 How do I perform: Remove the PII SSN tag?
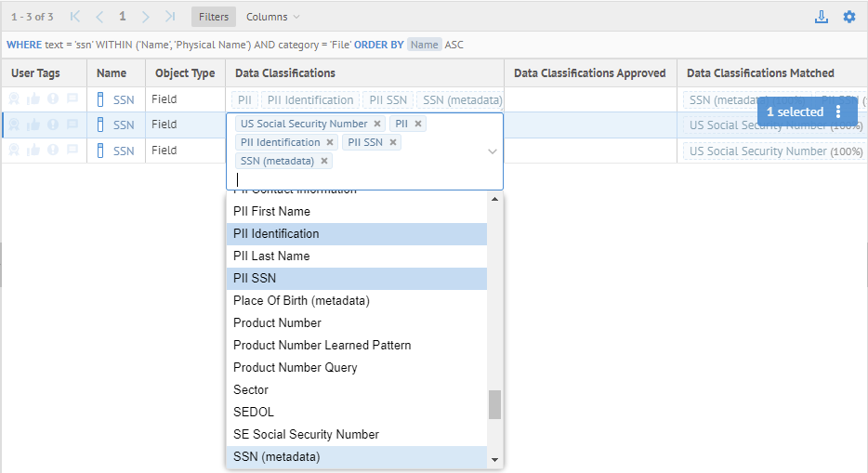(394, 142)
